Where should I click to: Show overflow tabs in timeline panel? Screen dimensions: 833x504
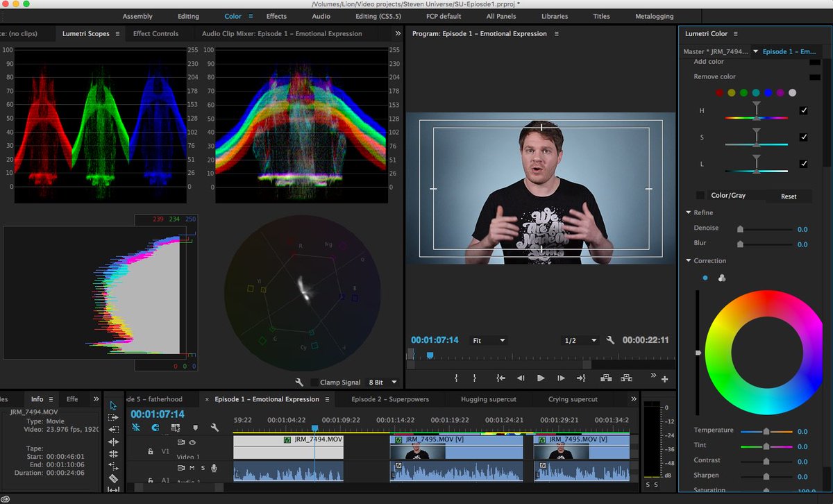(x=633, y=399)
